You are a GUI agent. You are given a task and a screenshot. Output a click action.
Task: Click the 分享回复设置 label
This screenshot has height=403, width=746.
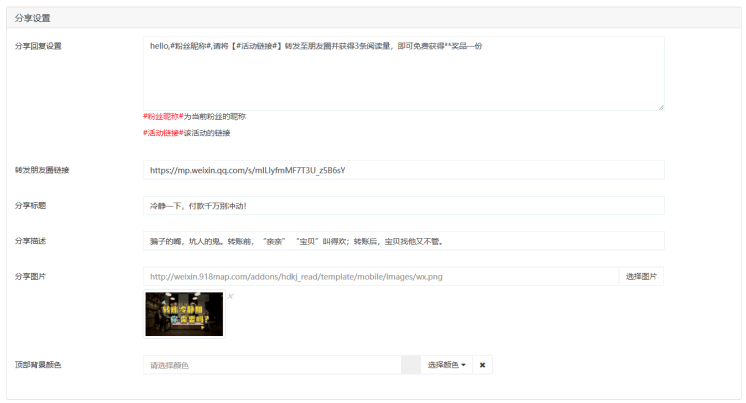coord(38,46)
